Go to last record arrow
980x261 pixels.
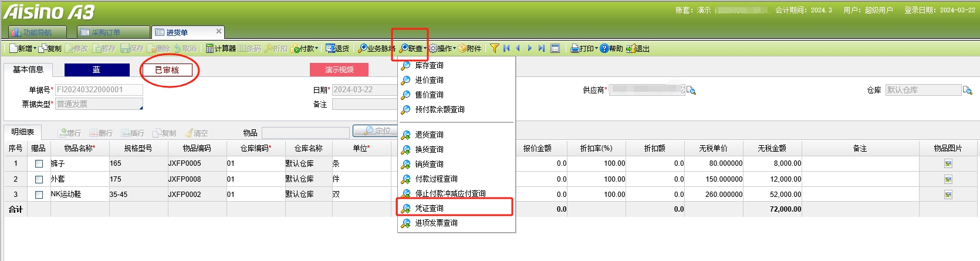(x=541, y=49)
